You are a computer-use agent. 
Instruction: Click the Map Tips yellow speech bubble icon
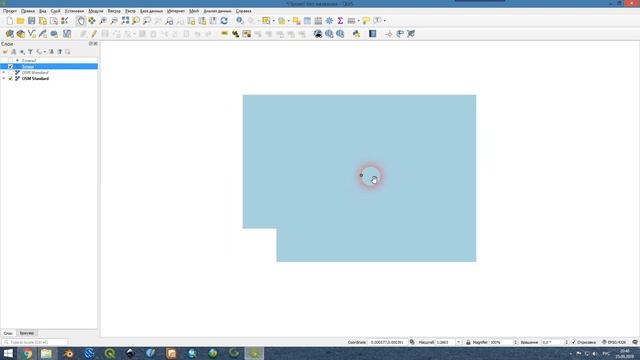click(x=366, y=20)
